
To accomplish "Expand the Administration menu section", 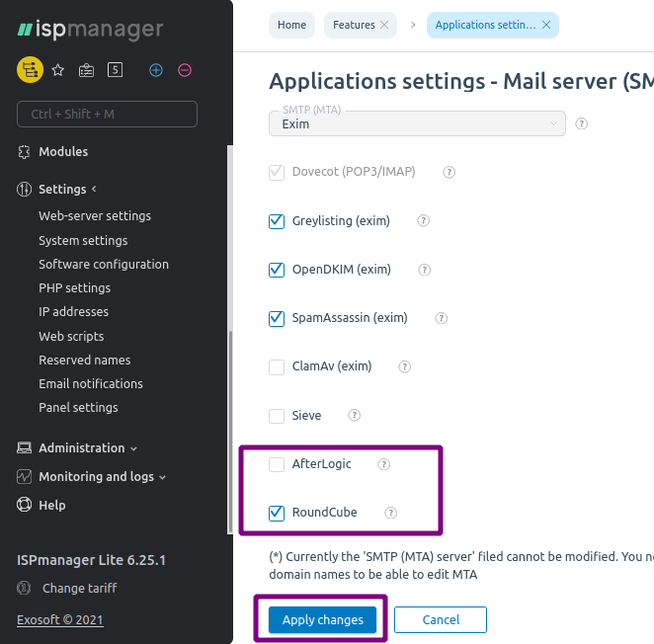I will pos(133,448).
